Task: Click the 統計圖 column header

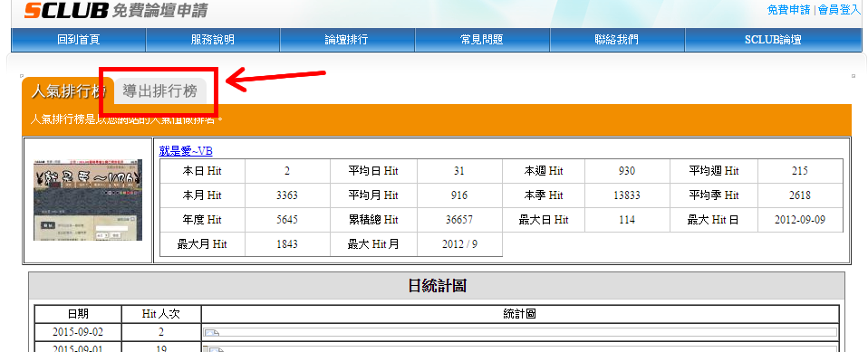Action: [520, 314]
